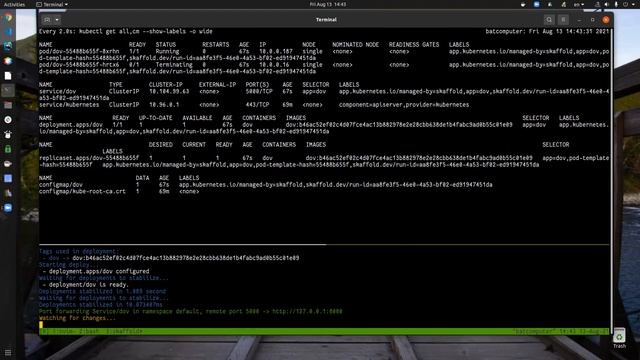Open the green lock app in the dock
The image size is (640, 360).
click(x=8, y=149)
